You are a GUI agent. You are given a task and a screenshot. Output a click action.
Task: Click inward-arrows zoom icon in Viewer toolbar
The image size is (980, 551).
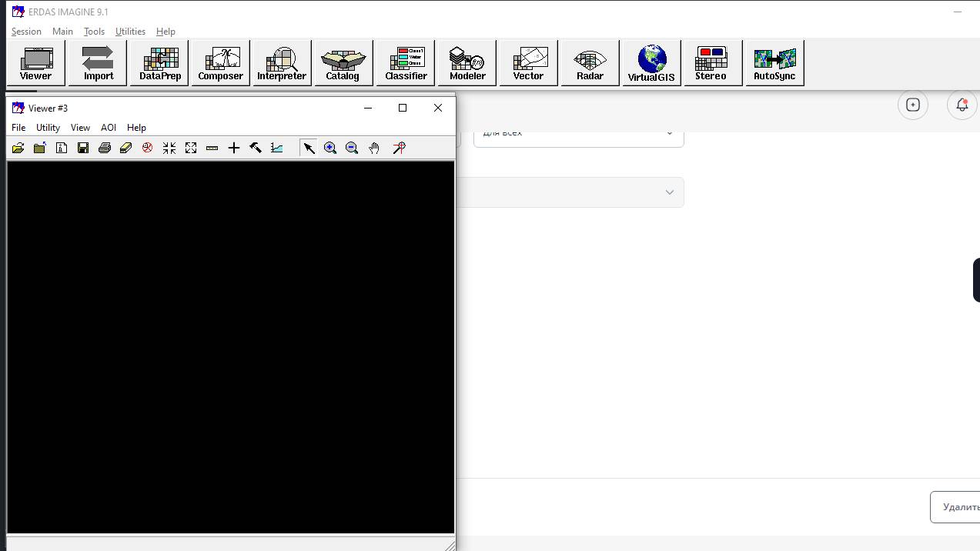pos(169,148)
